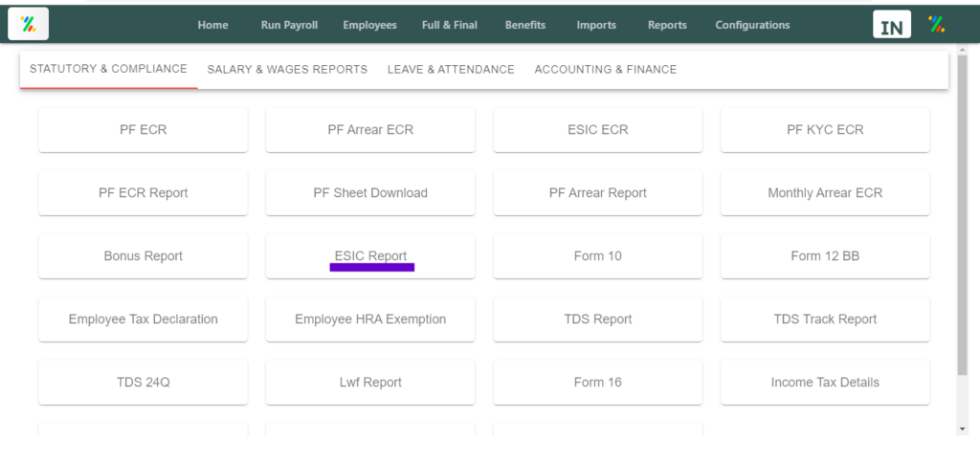
Task: Switch to Leave & Attendance tab
Action: tap(451, 69)
